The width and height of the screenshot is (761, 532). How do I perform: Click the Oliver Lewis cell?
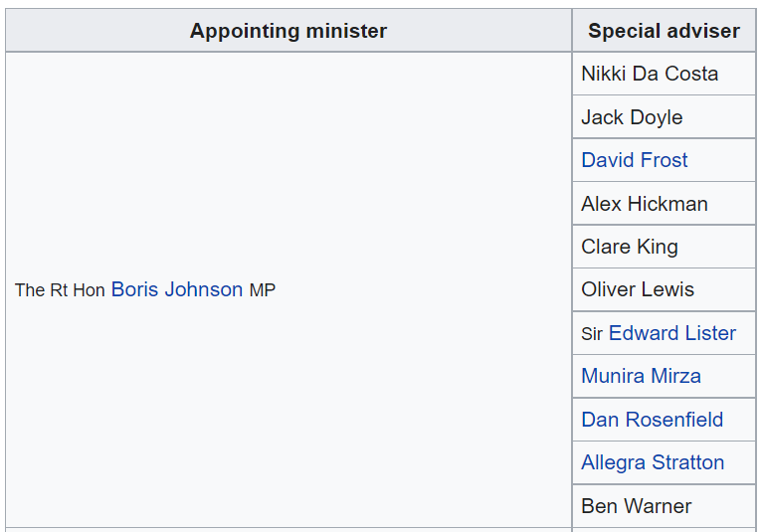[664, 289]
